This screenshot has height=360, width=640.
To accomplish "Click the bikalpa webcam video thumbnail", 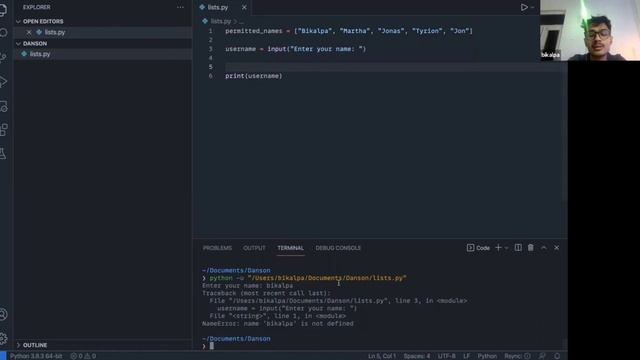I will coord(590,30).
